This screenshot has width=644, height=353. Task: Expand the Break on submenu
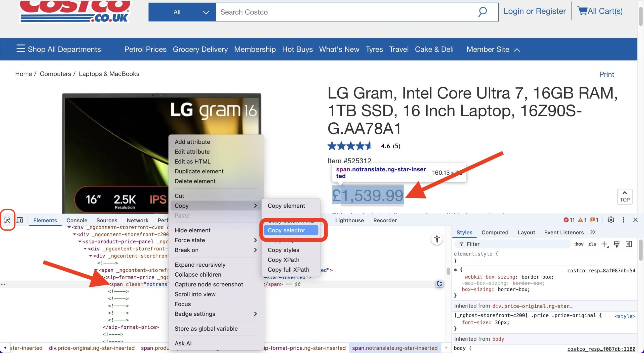point(216,250)
